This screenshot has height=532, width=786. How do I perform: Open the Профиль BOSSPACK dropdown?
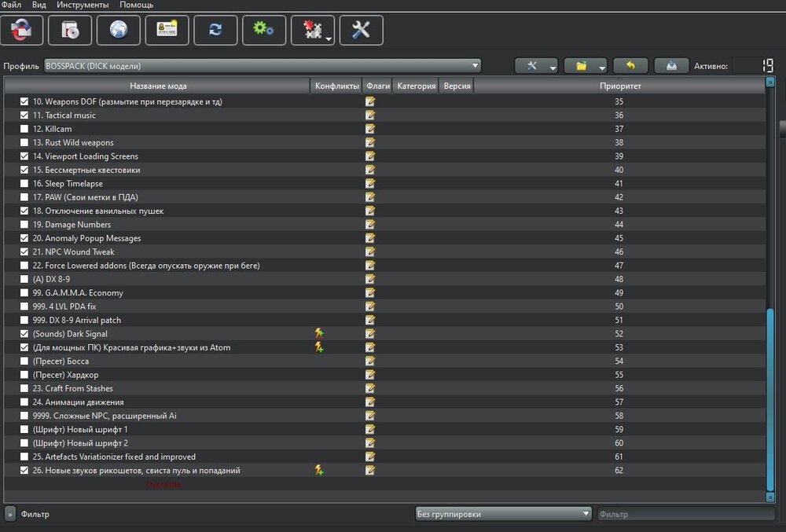coord(263,66)
